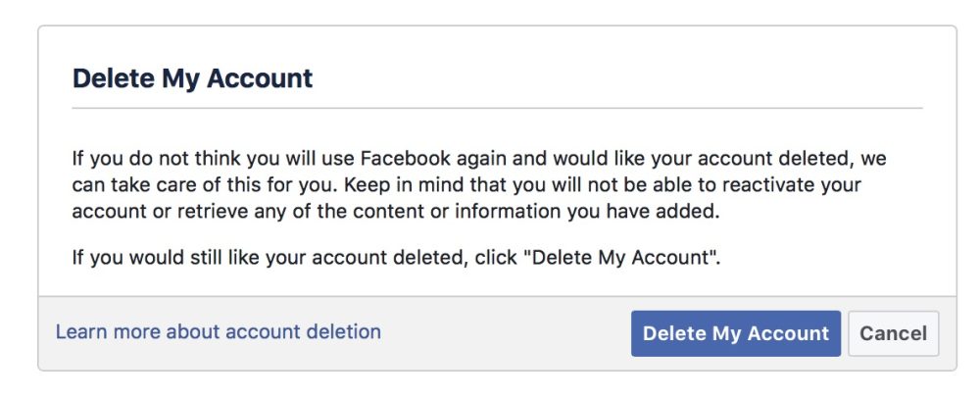Click "If you do not think" opening text
Viewport: 980px width, 398px height.
point(144,158)
